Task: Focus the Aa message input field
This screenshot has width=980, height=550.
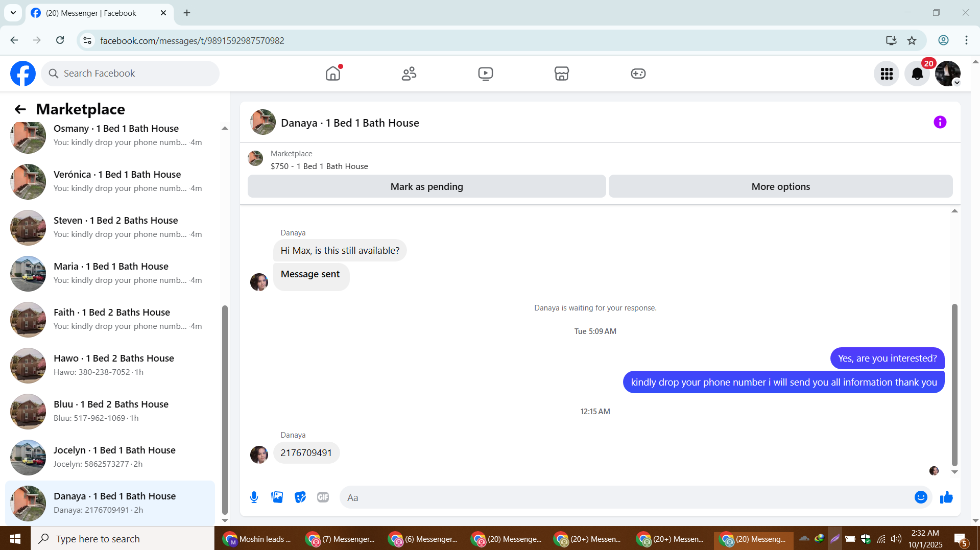Action: point(628,497)
